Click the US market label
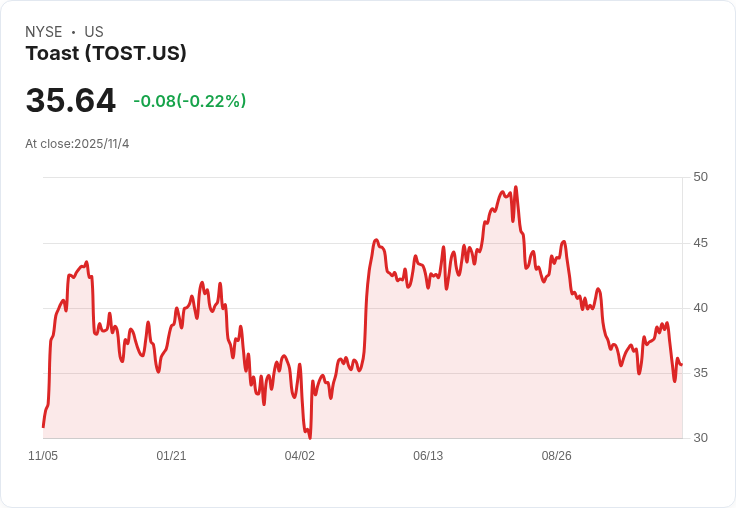The height and width of the screenshot is (508, 736). pos(94,32)
